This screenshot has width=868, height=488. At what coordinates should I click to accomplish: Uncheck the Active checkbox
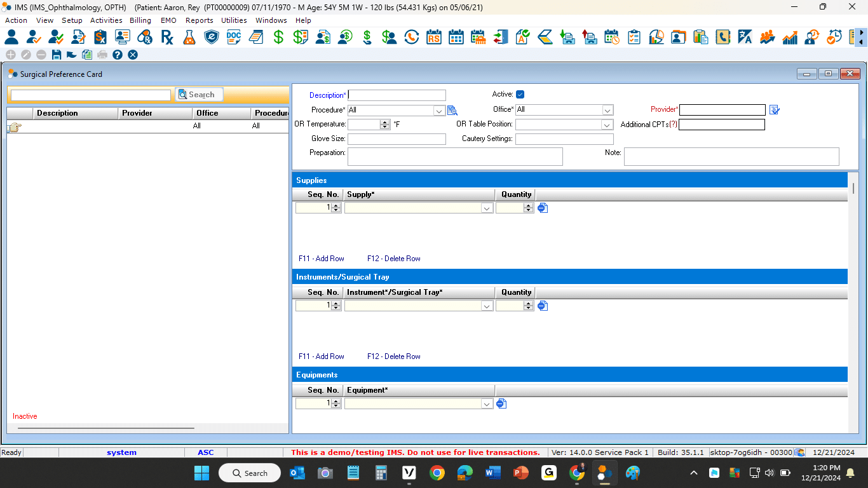coord(520,95)
